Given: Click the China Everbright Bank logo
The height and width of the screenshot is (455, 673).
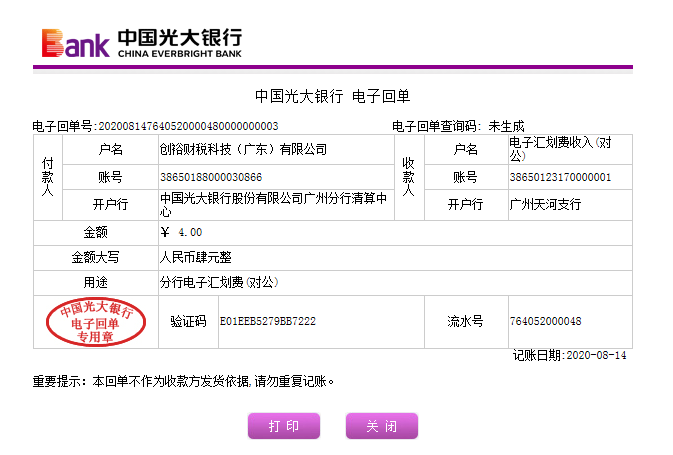Looking at the screenshot, I should (x=141, y=41).
